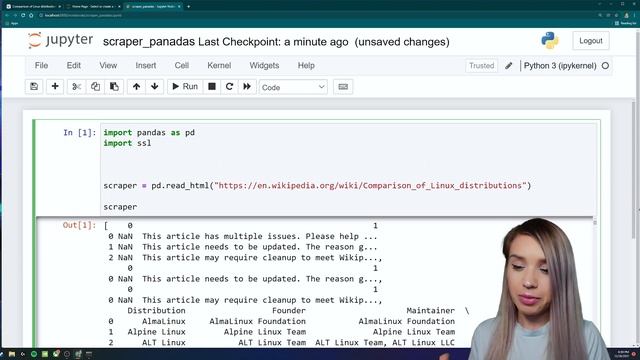Open the Edit menu
The image size is (640, 360).
(73, 65)
